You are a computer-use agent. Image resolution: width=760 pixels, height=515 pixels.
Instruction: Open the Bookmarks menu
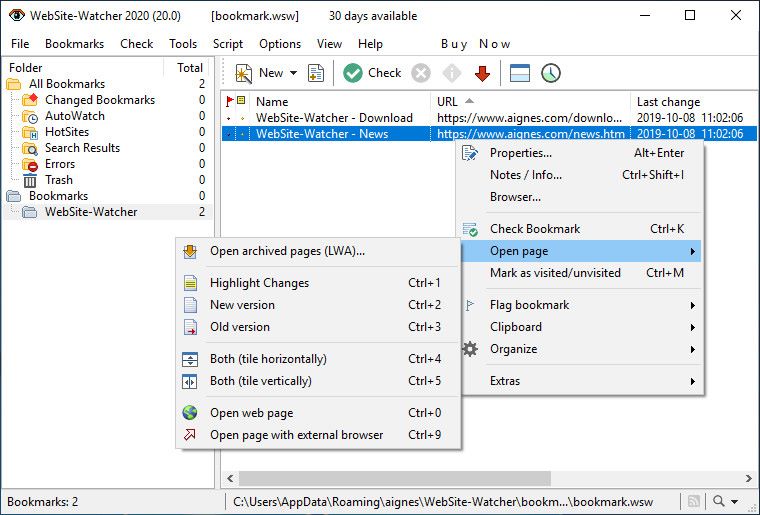[x=74, y=44]
